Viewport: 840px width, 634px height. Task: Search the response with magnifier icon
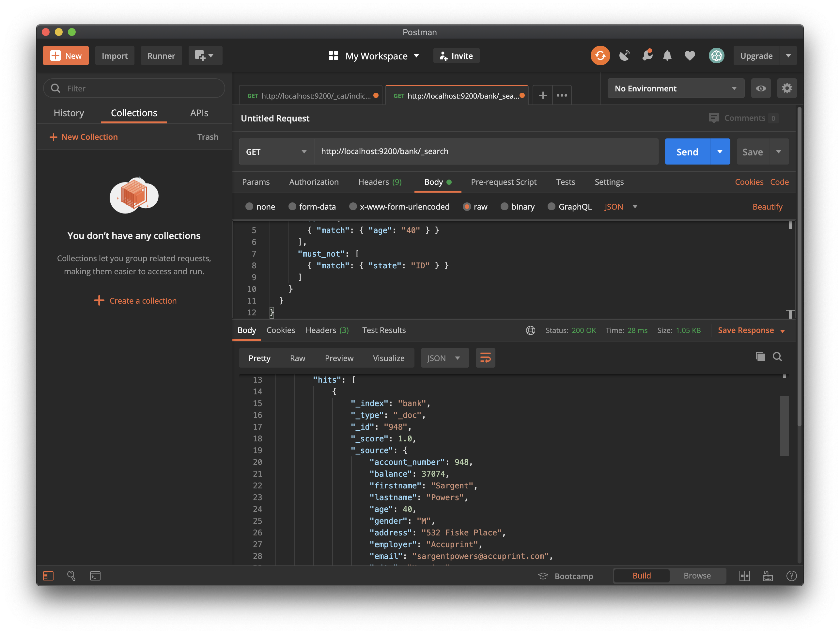tap(777, 356)
